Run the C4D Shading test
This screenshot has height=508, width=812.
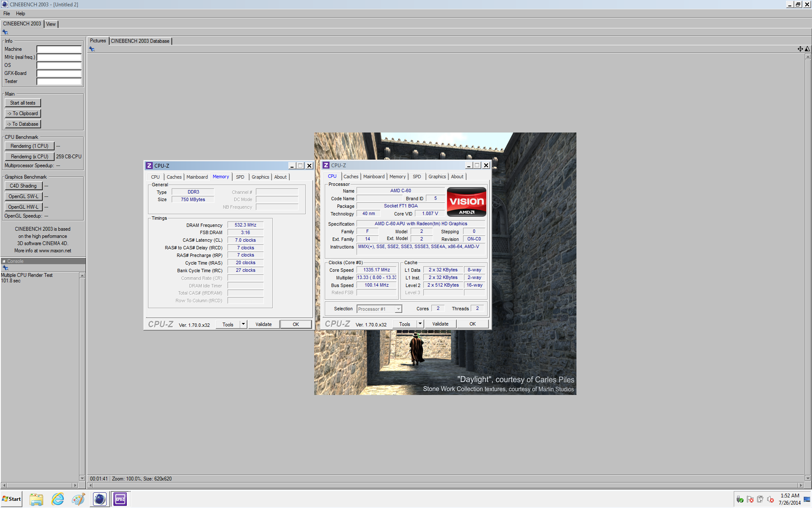tap(24, 186)
